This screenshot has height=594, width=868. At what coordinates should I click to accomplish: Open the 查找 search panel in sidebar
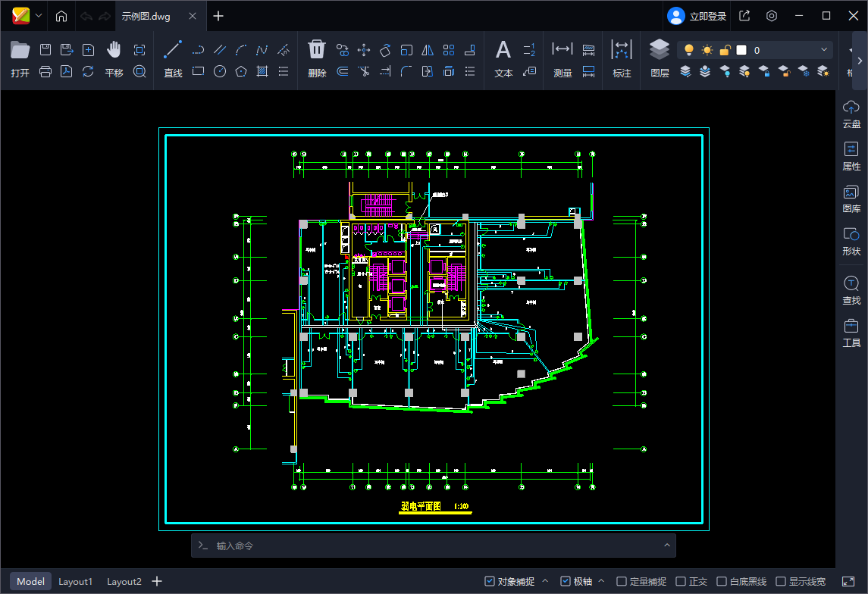(x=851, y=290)
